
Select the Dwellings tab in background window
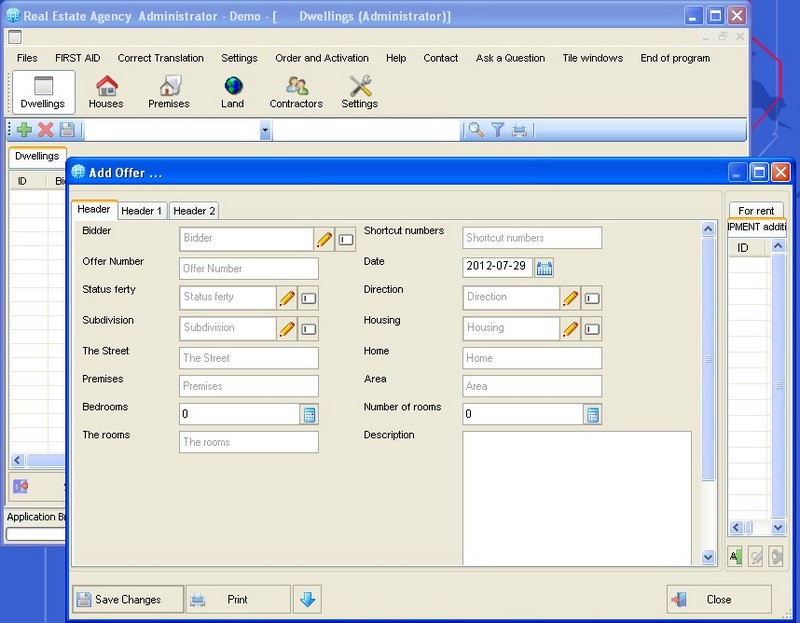click(37, 156)
